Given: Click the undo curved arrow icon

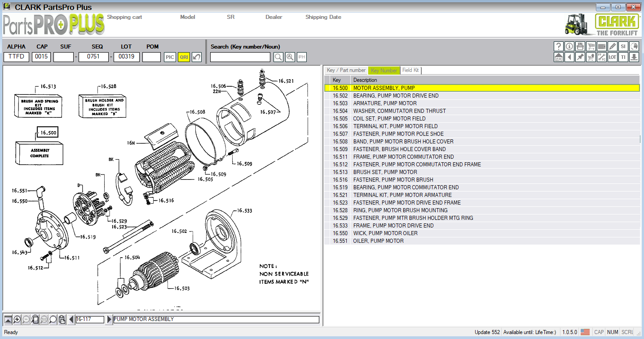Looking at the screenshot, I should (197, 57).
